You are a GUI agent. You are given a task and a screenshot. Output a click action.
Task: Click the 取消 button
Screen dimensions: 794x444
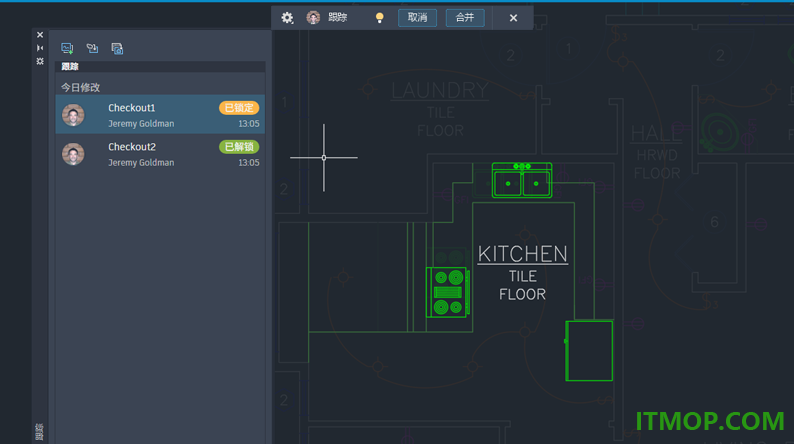(x=417, y=18)
